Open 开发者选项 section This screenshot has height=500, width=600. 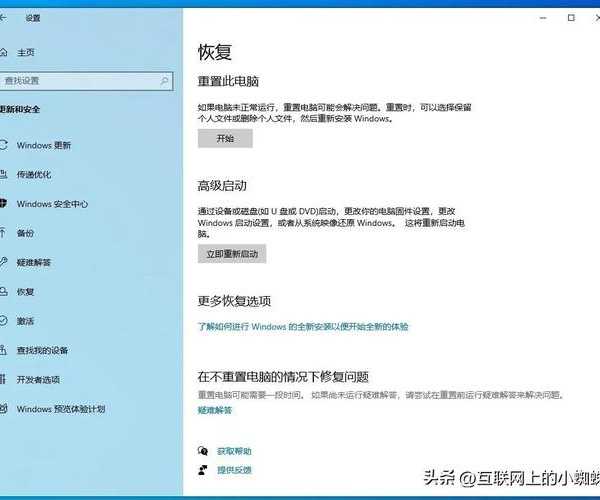coord(38,379)
